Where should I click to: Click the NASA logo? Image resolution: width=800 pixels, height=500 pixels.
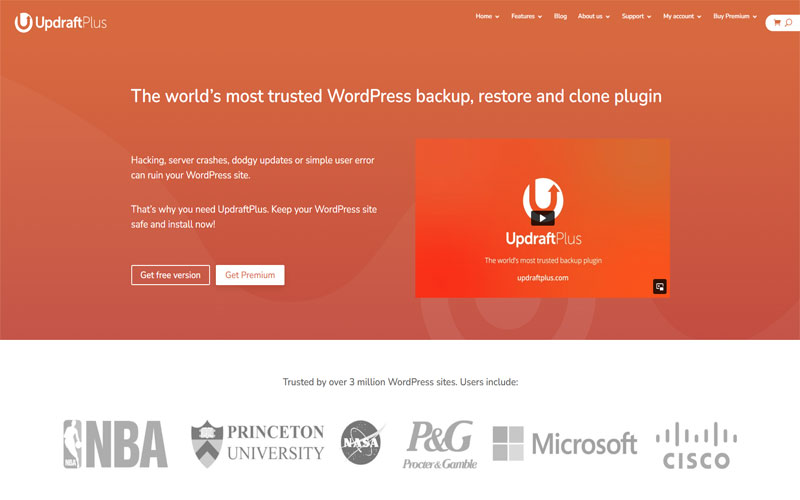tap(362, 442)
